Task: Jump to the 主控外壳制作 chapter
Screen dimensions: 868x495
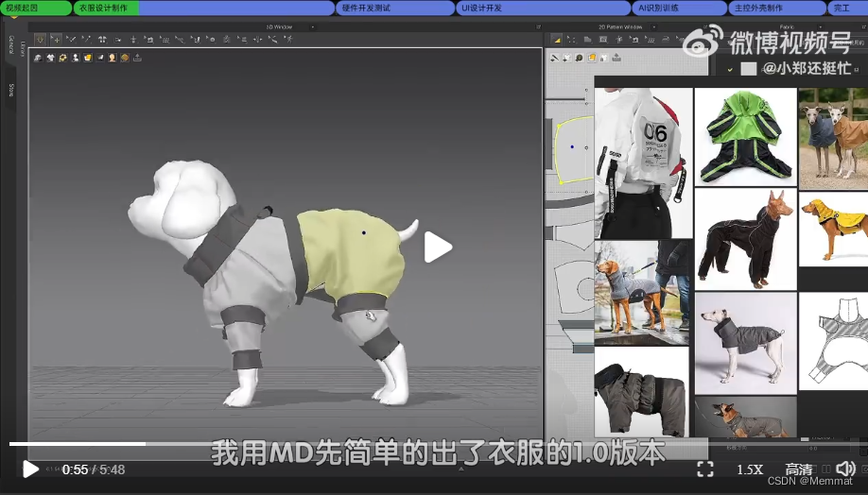Action: [x=777, y=8]
